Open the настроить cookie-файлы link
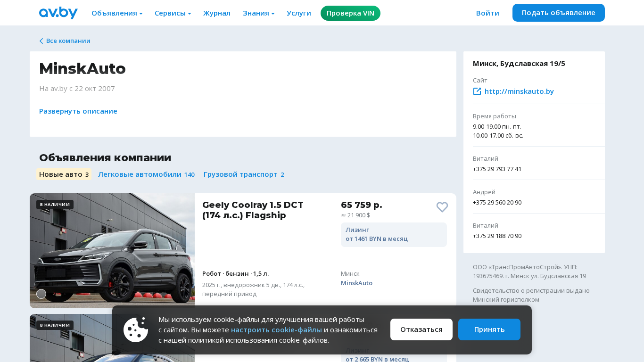 (x=276, y=330)
